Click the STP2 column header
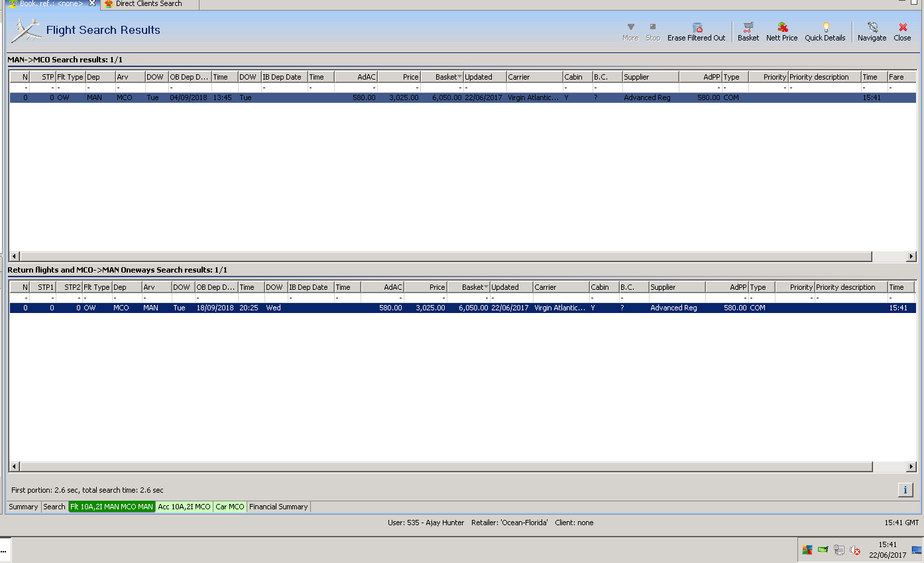The height and width of the screenshot is (563, 924). coord(69,287)
